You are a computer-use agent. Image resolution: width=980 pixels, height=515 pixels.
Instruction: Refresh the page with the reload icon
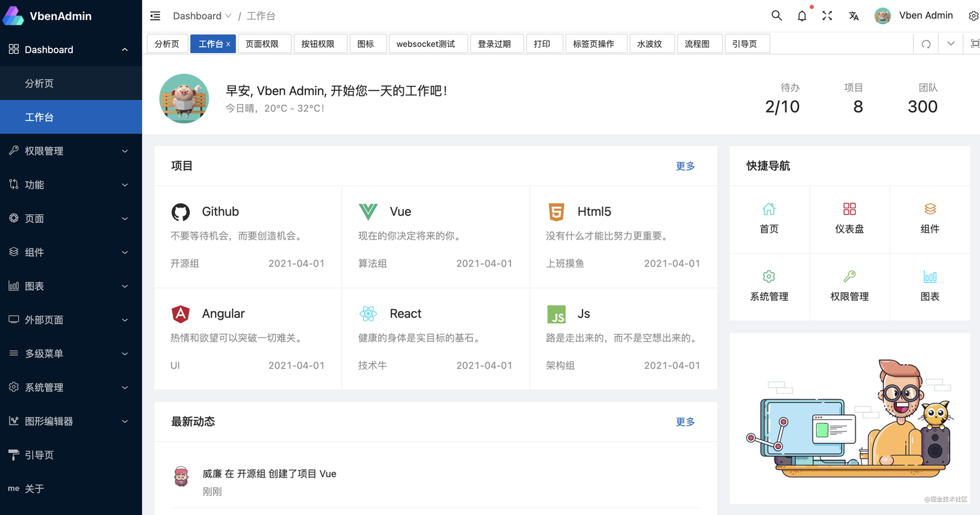[x=926, y=43]
